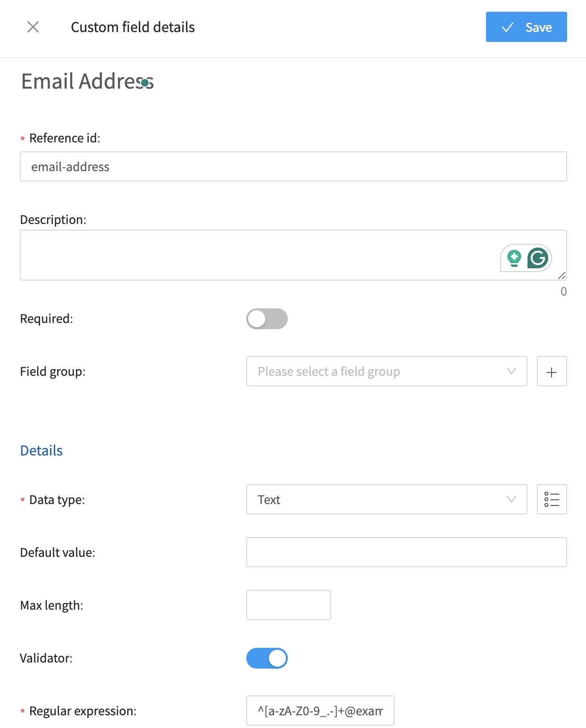This screenshot has height=728, width=586.
Task: Expand field group chevron arrow
Action: click(511, 371)
